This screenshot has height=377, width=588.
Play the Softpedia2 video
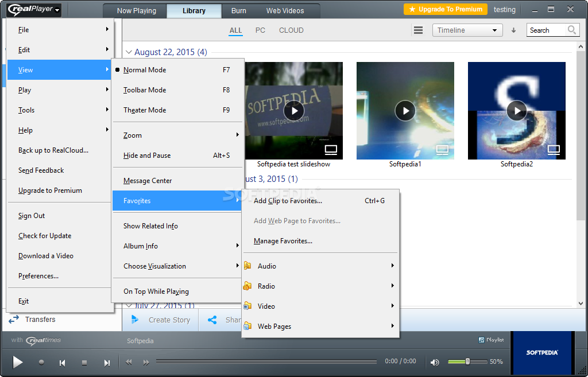coord(517,111)
